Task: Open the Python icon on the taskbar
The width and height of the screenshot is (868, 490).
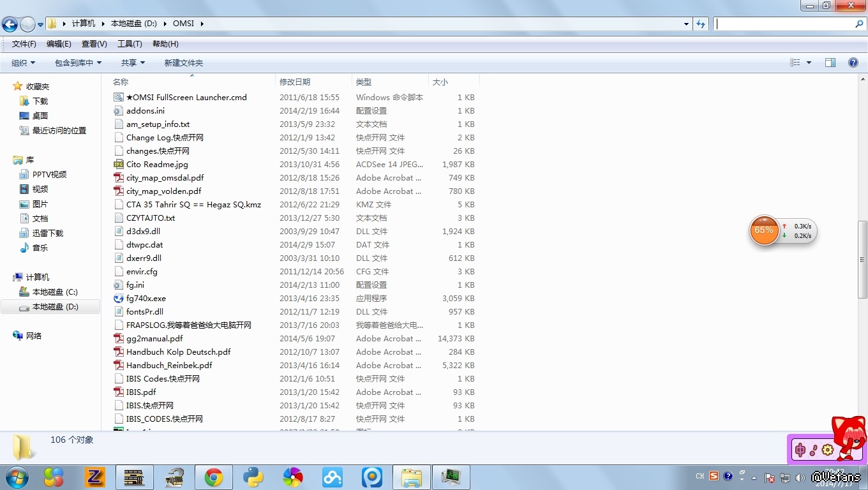Action: point(253,477)
